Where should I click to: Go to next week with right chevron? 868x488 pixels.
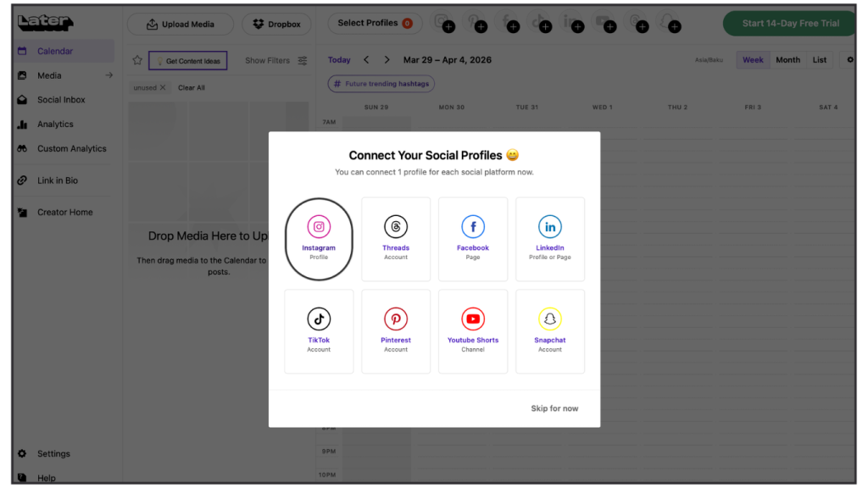[387, 60]
